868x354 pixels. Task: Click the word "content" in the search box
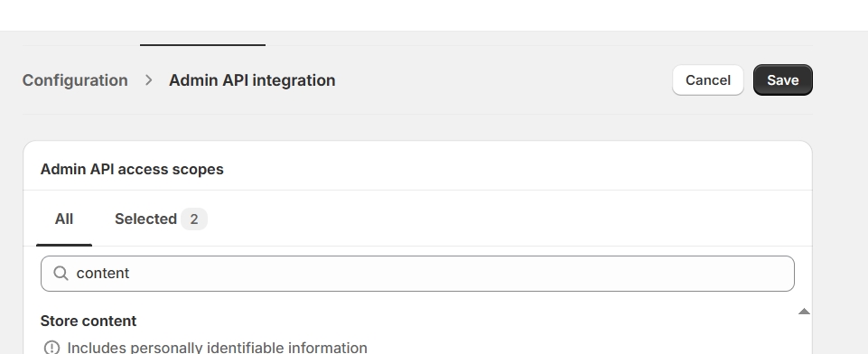[x=103, y=274]
